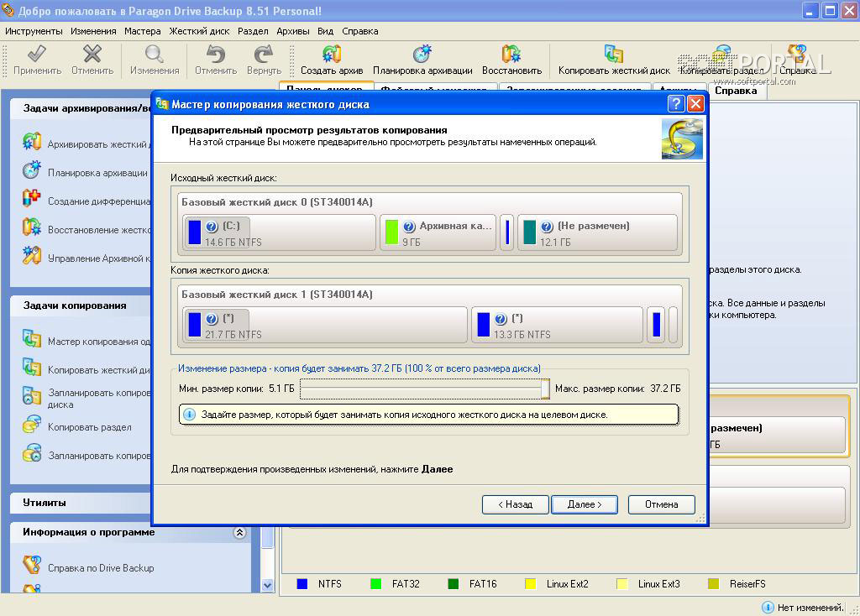
Task: Select the 14.6 ГБ NTFS C: partition block
Action: (x=279, y=232)
